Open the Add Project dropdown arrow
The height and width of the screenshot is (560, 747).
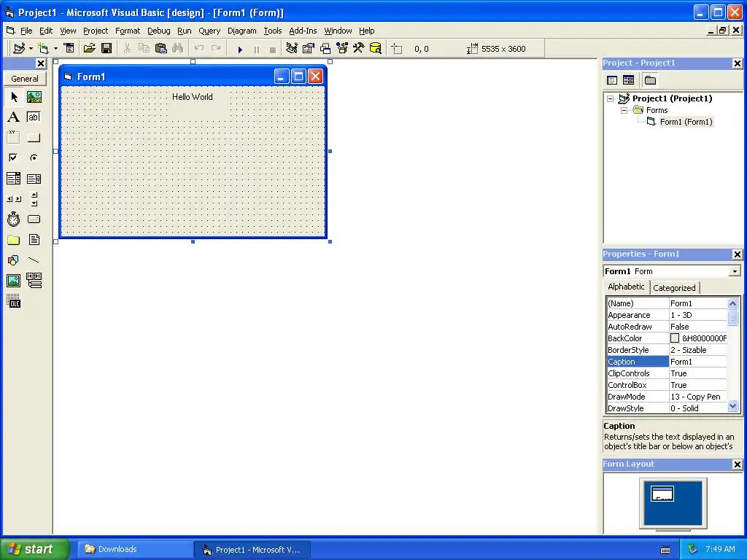31,49
